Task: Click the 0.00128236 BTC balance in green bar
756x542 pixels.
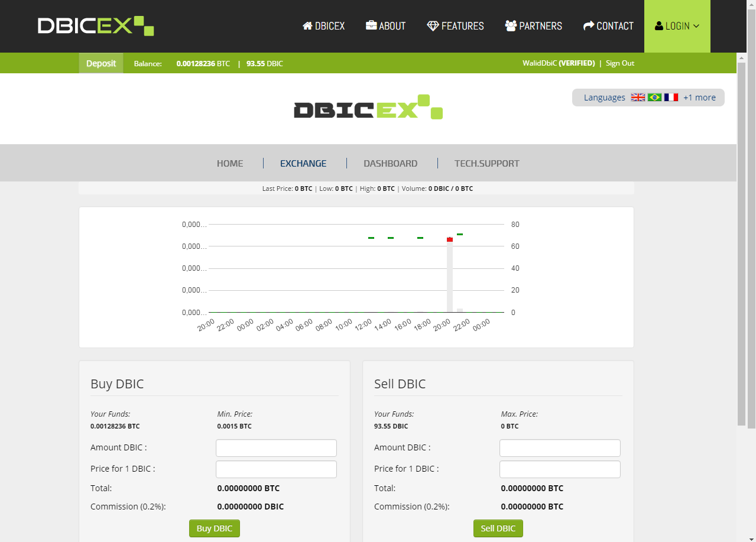Action: 203,63
